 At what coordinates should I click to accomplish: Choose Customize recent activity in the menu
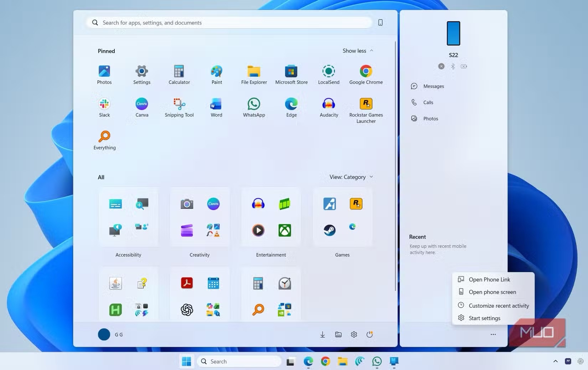point(499,305)
